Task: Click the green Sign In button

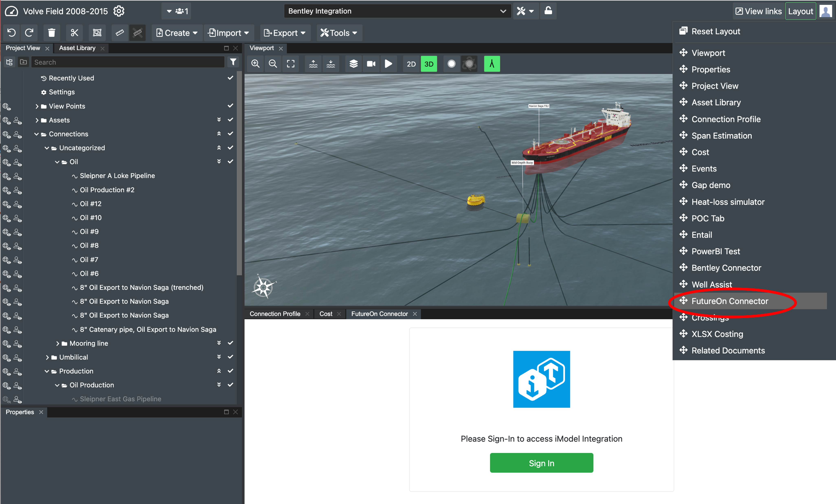Action: pos(542,463)
